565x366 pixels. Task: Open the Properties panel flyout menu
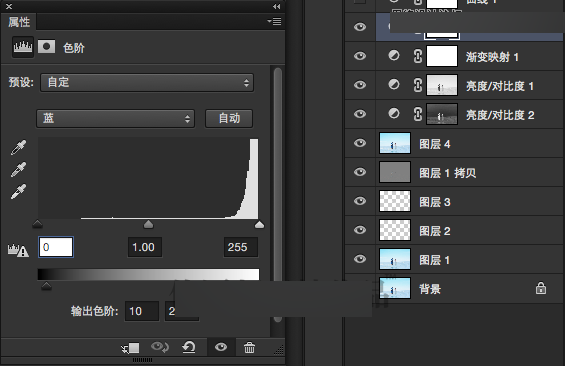tap(274, 22)
